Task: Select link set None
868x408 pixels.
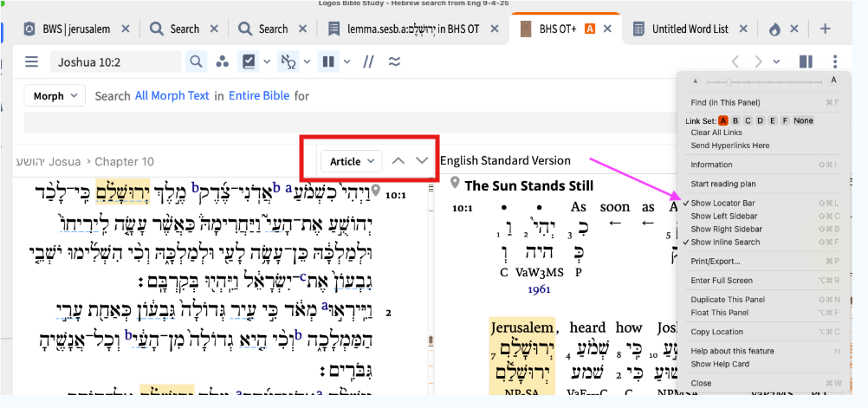Action: tap(803, 120)
